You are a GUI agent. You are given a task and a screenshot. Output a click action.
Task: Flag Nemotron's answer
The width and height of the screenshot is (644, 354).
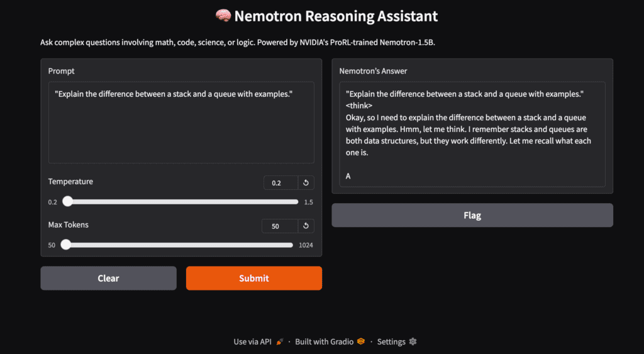pos(472,215)
